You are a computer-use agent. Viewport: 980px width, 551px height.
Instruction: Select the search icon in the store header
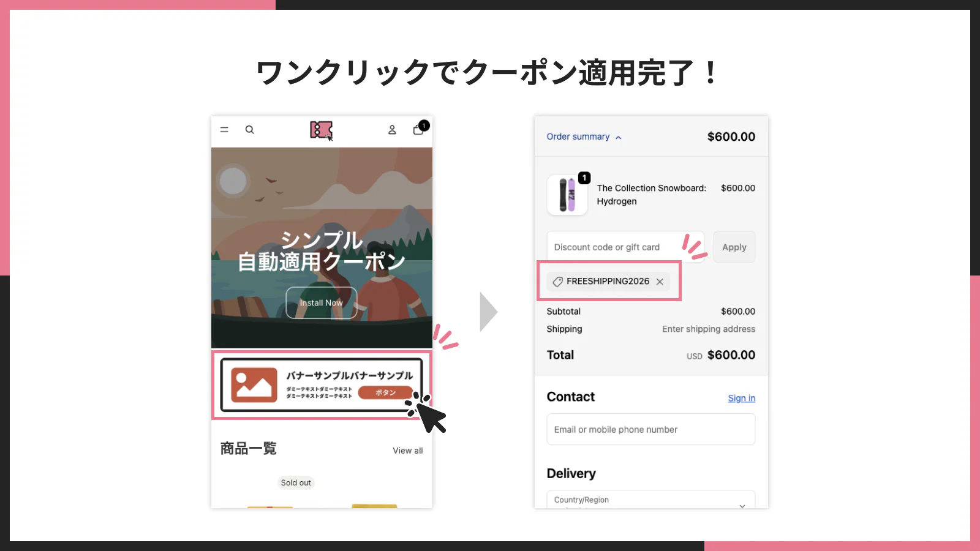point(250,130)
